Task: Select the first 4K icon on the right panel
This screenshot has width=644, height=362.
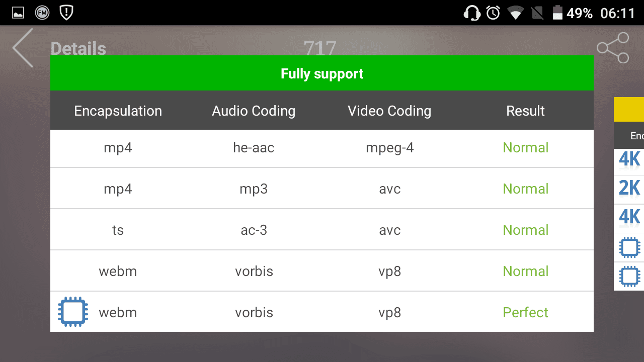Action: click(629, 160)
